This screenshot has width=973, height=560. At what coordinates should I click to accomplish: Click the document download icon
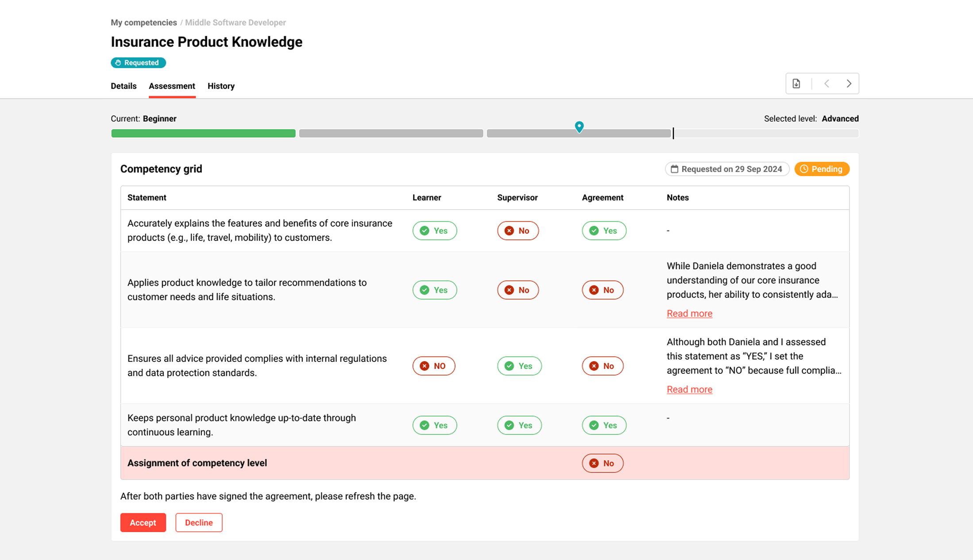pyautogui.click(x=797, y=83)
